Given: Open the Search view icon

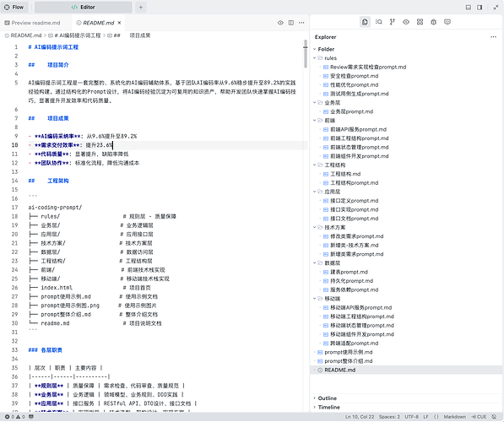Looking at the screenshot, I should coord(379,22).
